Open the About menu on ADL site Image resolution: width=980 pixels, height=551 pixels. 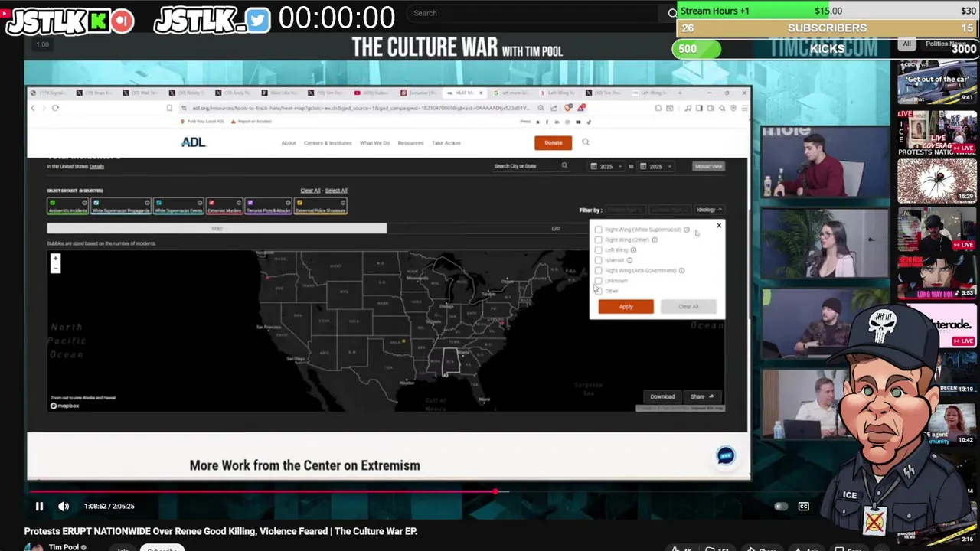tap(288, 143)
